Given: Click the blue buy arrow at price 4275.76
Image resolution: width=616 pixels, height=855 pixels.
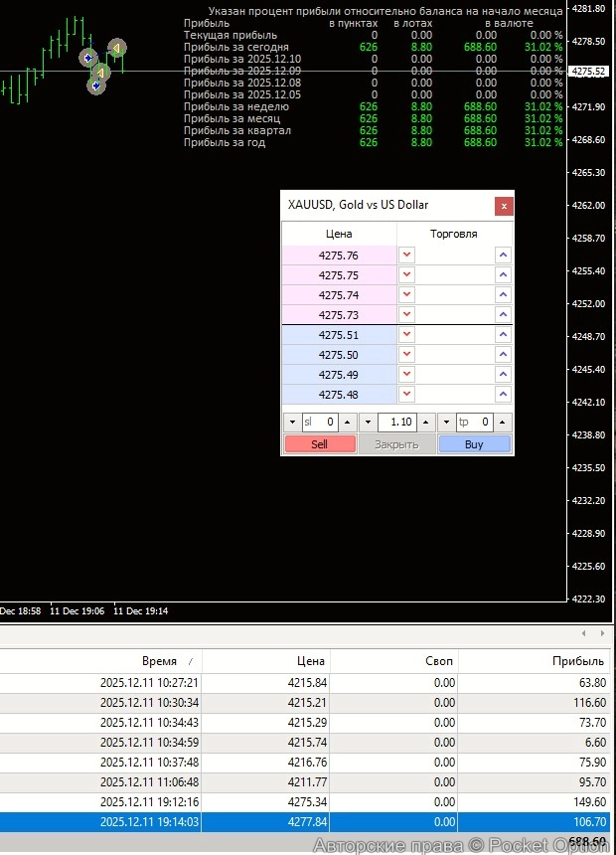Looking at the screenshot, I should tap(503, 256).
